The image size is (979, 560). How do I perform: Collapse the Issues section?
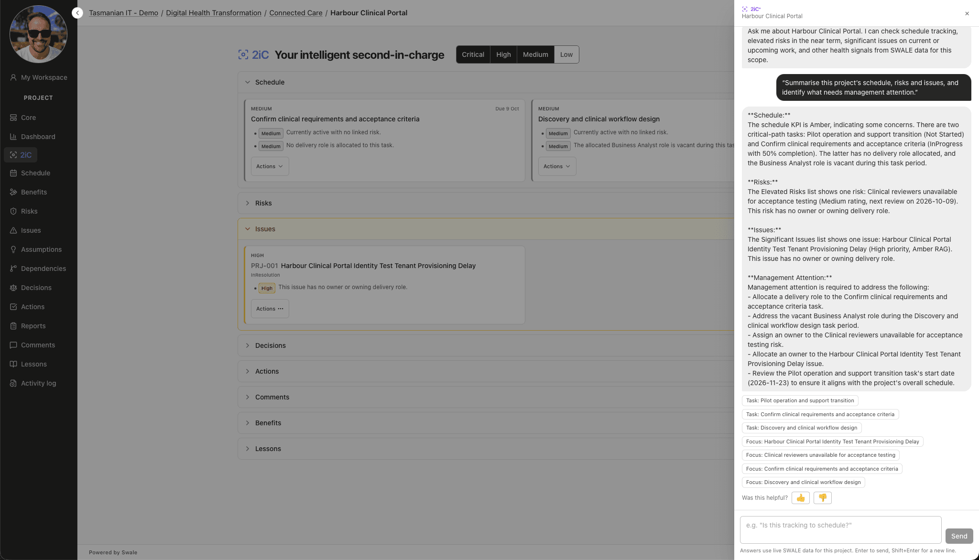[x=486, y=229]
